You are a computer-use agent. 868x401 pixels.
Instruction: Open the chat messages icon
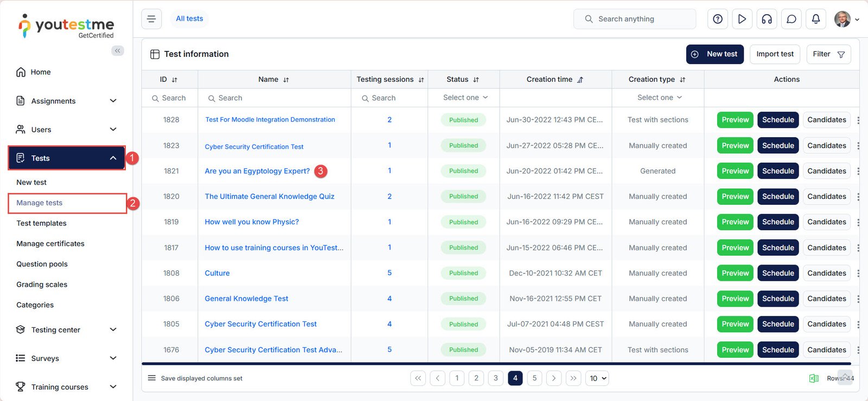coord(791,19)
